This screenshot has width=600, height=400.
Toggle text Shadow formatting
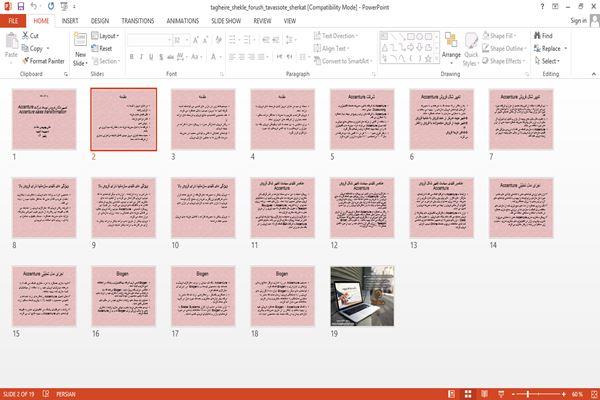click(x=161, y=57)
